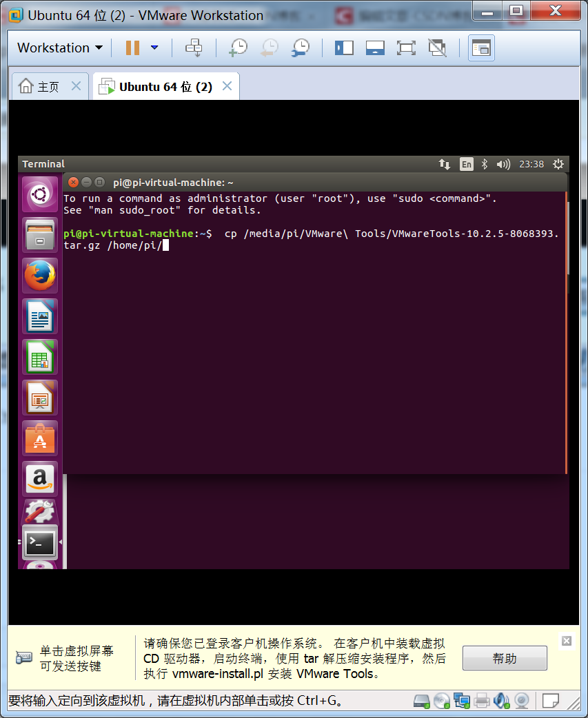Click the terminal window scrollbar
This screenshot has height=718, width=588.
pos(567,332)
